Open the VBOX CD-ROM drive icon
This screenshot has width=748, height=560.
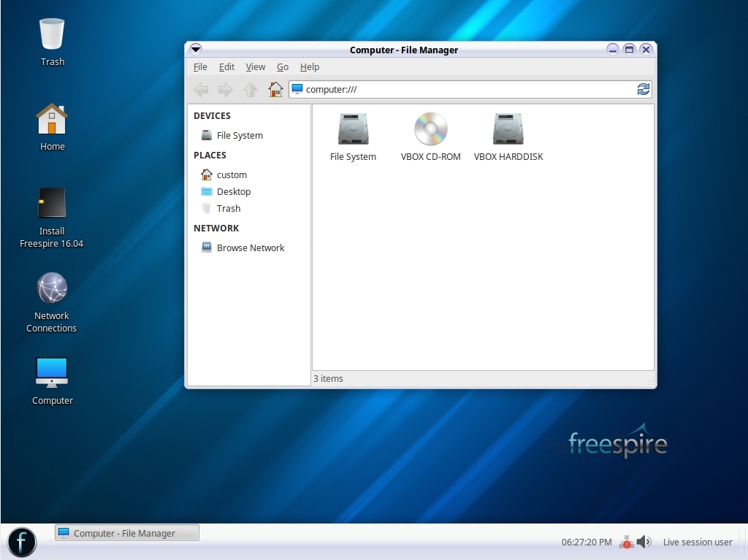click(x=430, y=130)
